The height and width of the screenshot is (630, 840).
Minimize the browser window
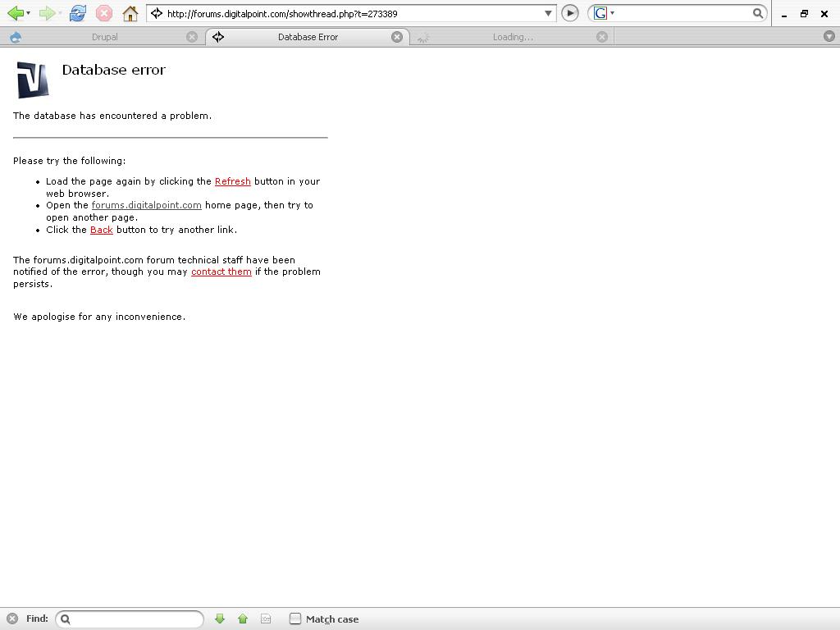tap(784, 15)
